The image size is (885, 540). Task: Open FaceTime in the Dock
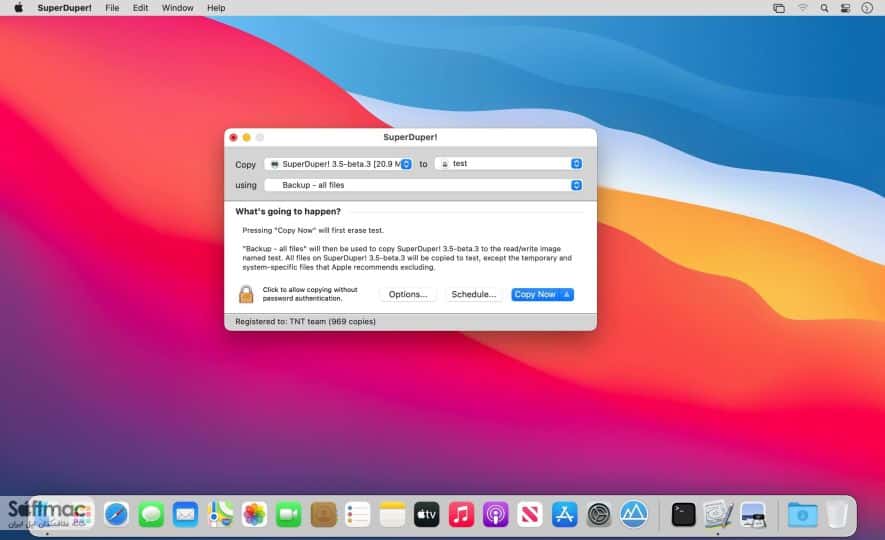(x=288, y=515)
